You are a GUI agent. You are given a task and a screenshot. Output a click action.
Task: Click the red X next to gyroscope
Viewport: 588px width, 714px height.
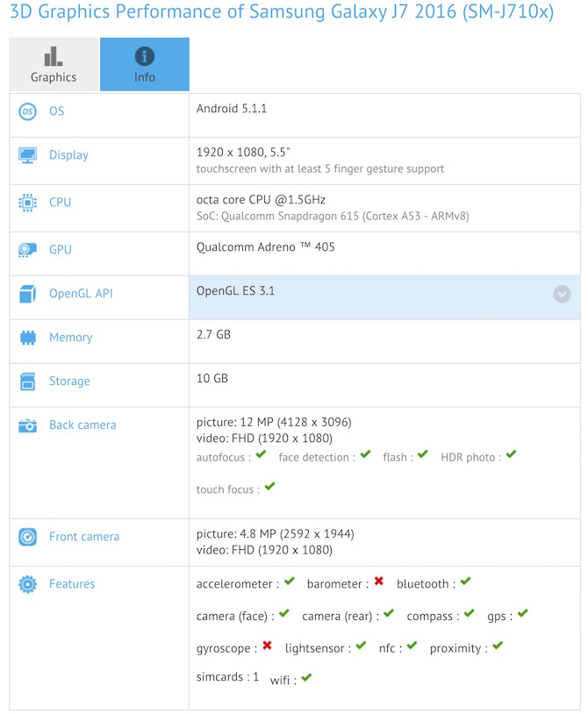[x=267, y=646]
